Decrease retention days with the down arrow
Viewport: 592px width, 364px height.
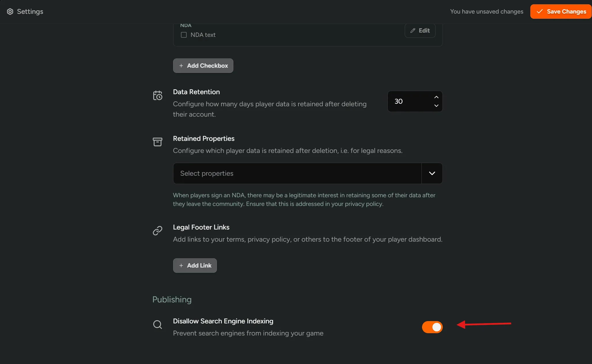click(436, 106)
